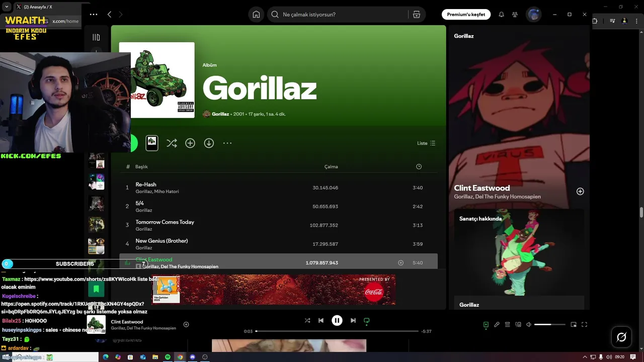Open the mini player
The height and width of the screenshot is (362, 644).
click(x=574, y=325)
